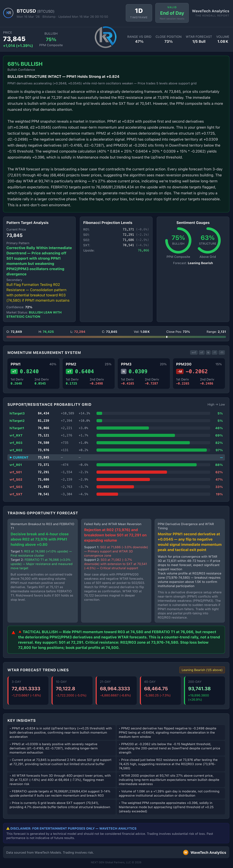Click the L: 72,294 value in OHLC bar
This screenshot has width=233, height=868.
(78, 332)
